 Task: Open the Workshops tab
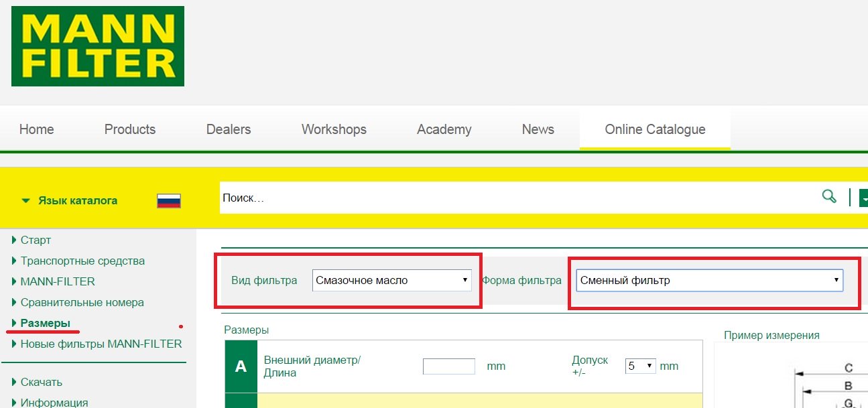(x=334, y=129)
